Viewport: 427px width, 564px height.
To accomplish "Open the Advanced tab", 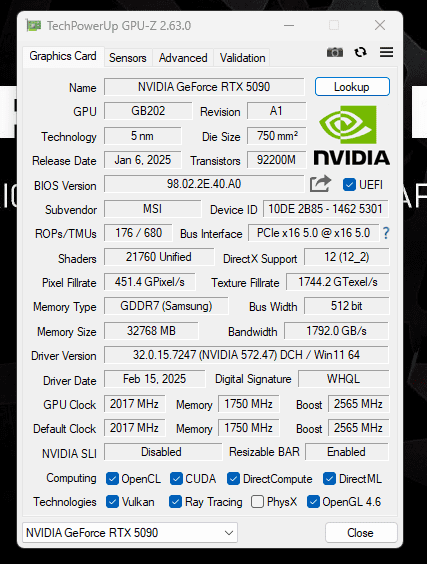I will [x=183, y=58].
